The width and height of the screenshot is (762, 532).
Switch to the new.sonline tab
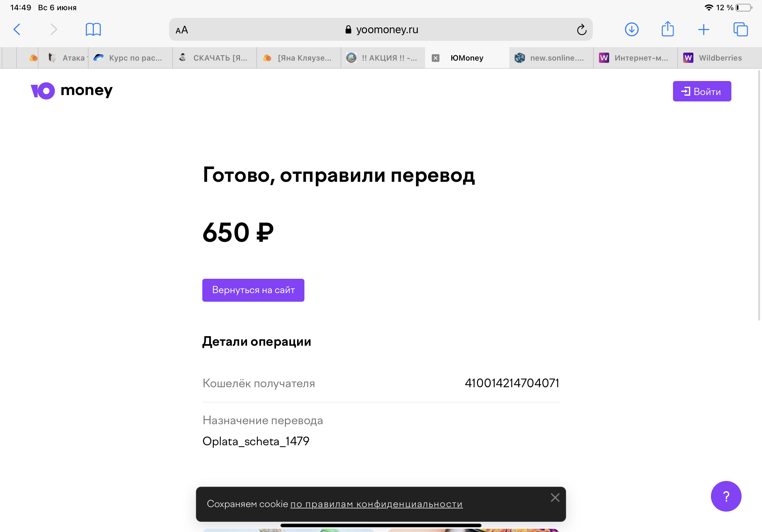tap(551, 58)
